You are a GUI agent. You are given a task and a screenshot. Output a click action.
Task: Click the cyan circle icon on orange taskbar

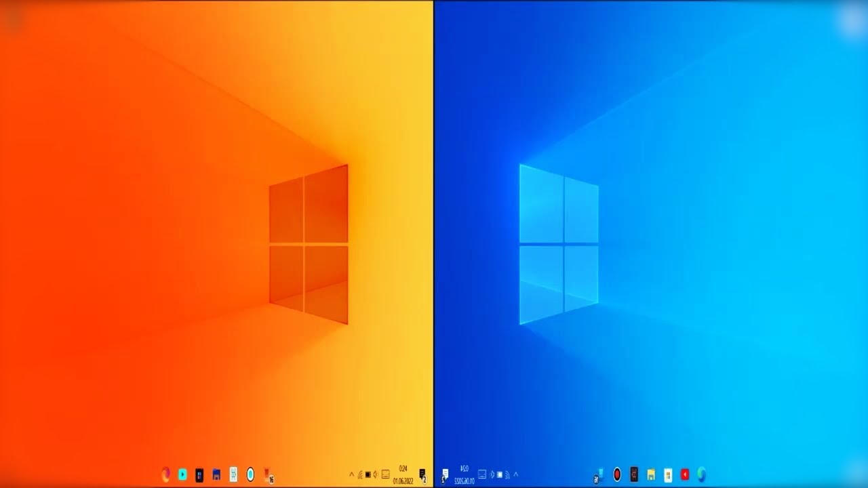coord(250,474)
